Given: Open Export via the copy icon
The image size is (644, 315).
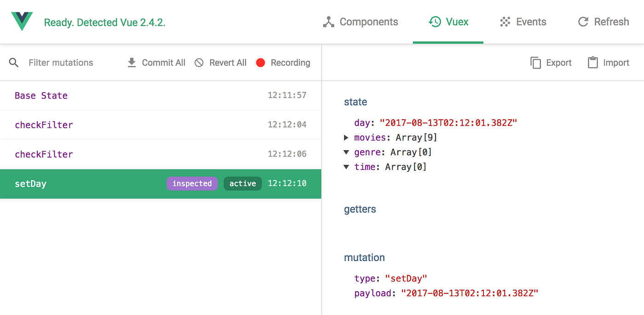Looking at the screenshot, I should (x=536, y=62).
